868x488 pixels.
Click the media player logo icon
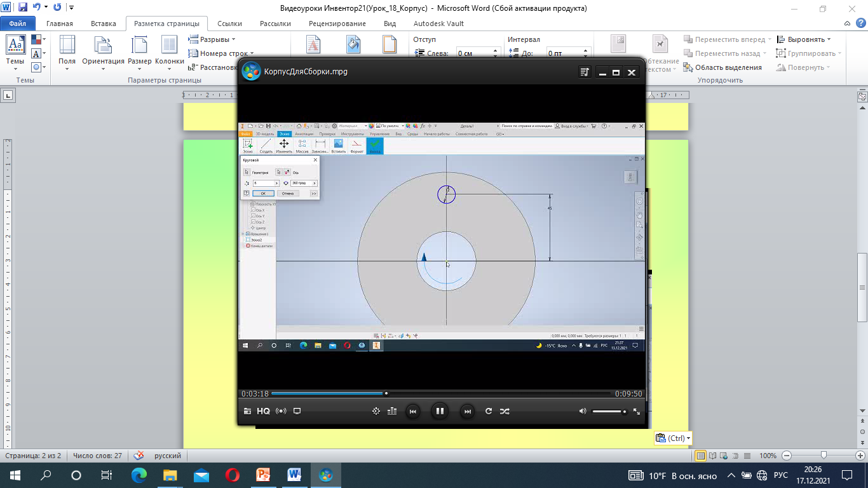click(x=252, y=71)
